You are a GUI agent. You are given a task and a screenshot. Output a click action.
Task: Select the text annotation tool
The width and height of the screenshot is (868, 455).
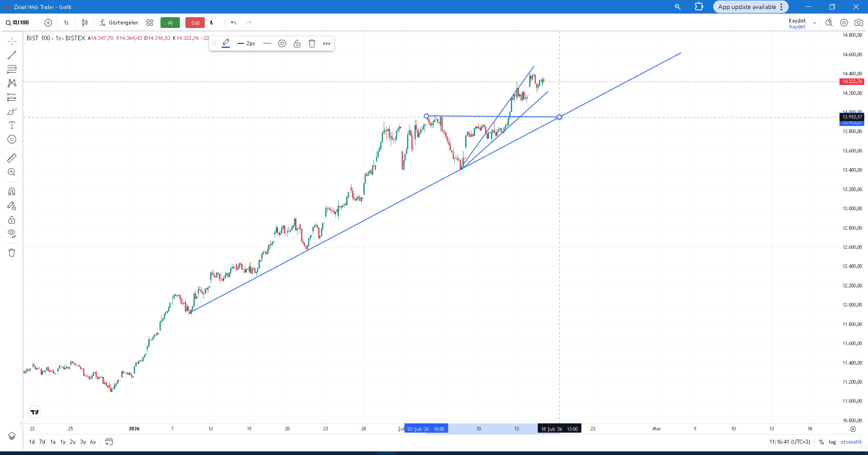point(12,125)
